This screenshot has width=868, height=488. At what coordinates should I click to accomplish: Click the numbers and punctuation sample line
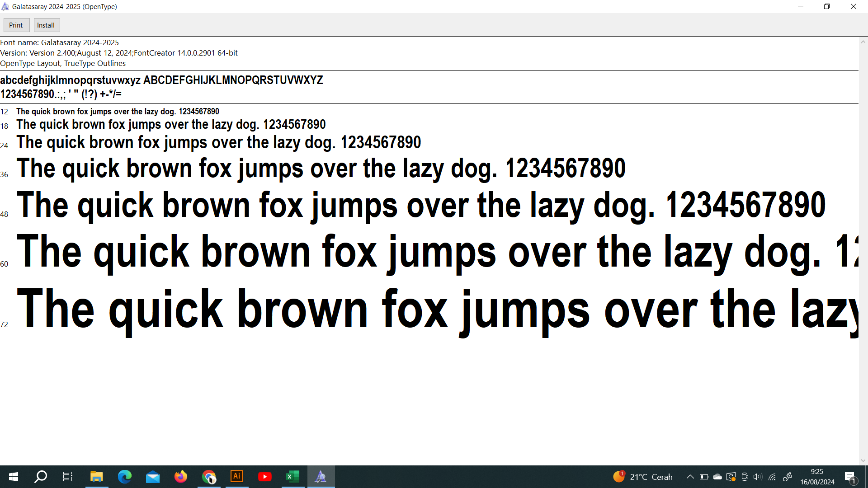pos(61,94)
